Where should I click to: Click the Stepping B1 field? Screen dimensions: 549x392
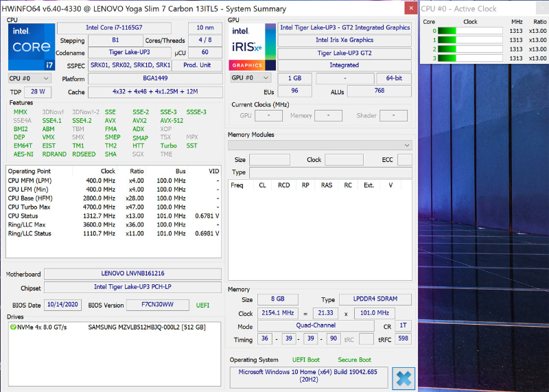point(115,41)
